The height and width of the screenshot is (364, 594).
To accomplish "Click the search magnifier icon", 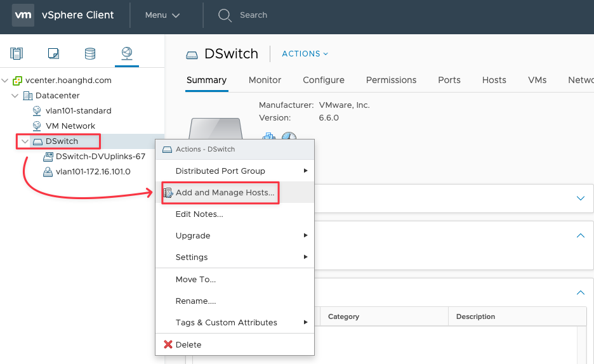I will pyautogui.click(x=225, y=15).
